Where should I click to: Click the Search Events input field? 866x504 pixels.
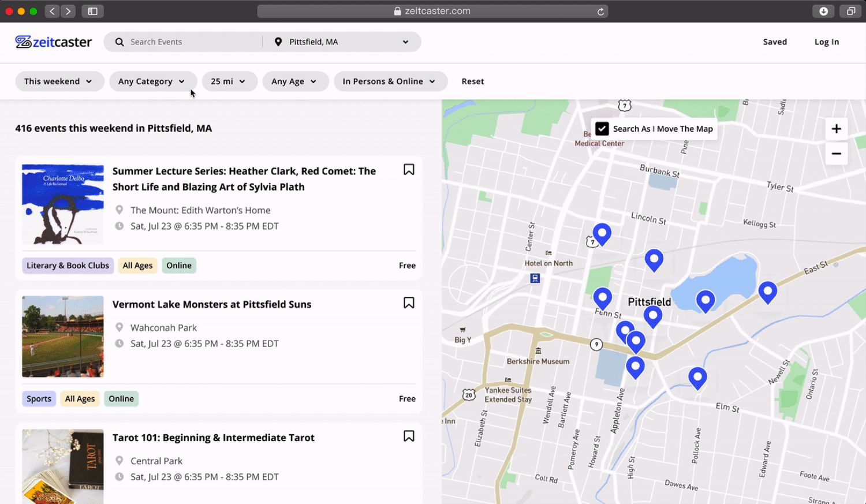coord(185,42)
